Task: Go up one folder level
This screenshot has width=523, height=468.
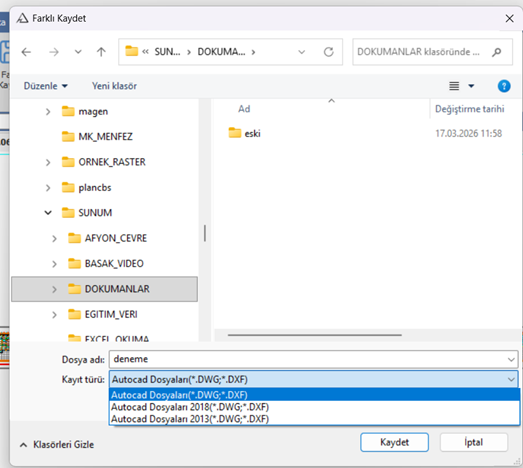Action: click(x=101, y=52)
